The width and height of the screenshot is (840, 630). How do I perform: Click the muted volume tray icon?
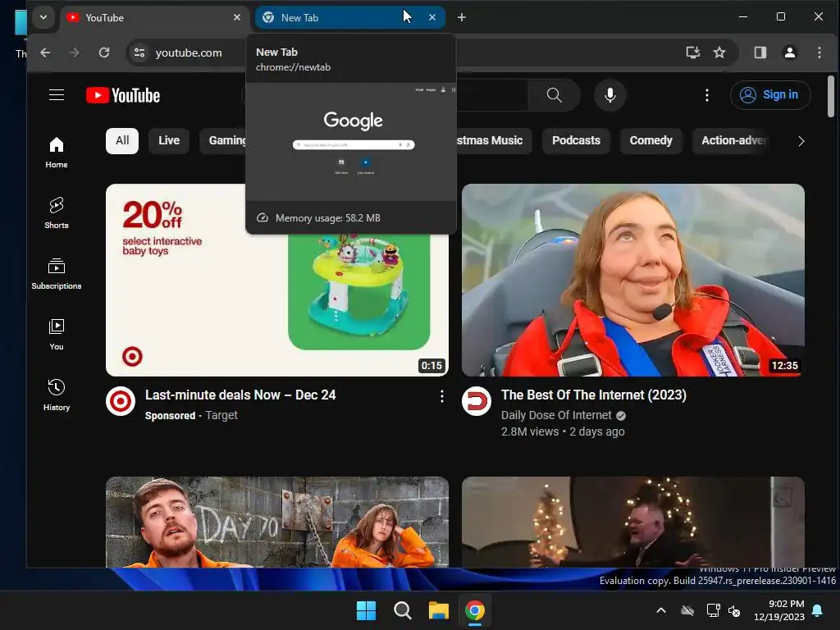734,610
